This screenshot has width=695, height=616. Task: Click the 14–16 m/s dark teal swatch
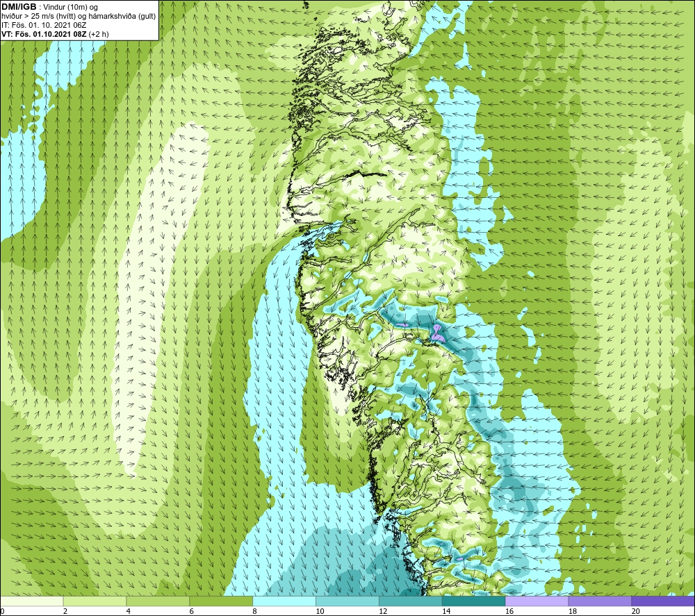coord(474,601)
